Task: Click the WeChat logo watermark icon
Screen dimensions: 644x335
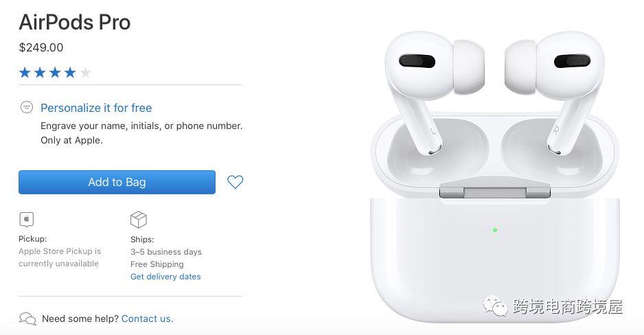Action: click(x=495, y=306)
